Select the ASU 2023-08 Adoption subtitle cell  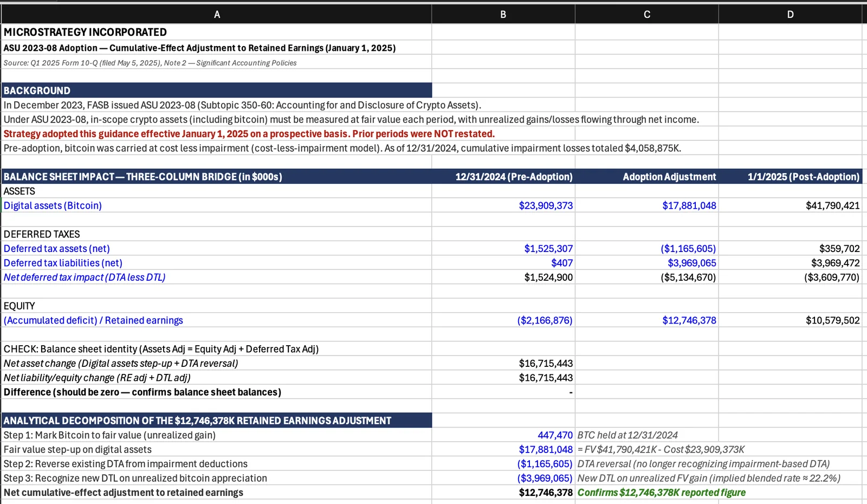[x=217, y=48]
